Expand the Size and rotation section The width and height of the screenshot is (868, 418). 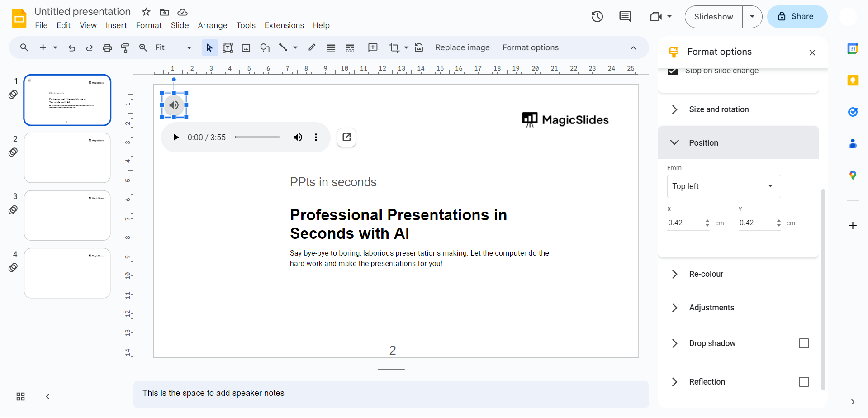tap(719, 109)
